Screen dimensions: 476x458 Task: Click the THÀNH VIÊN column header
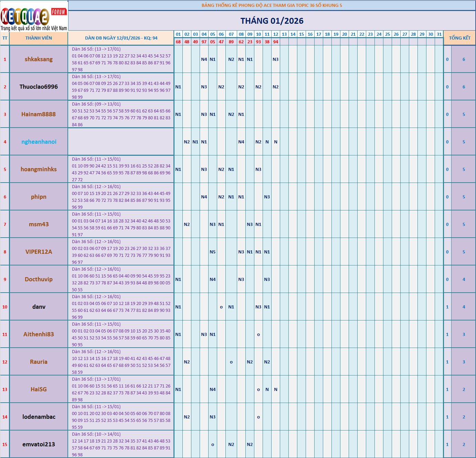(x=39, y=38)
